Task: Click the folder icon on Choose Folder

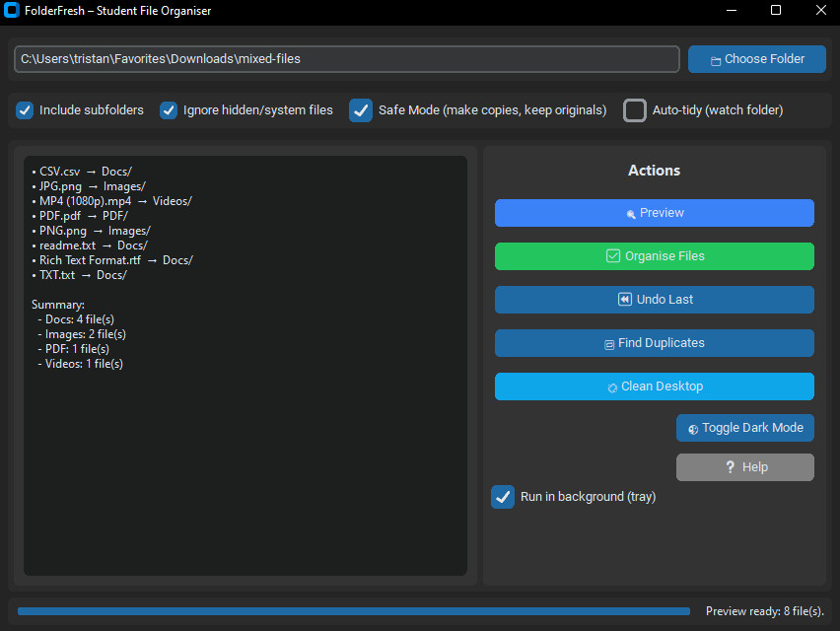Action: pos(715,61)
